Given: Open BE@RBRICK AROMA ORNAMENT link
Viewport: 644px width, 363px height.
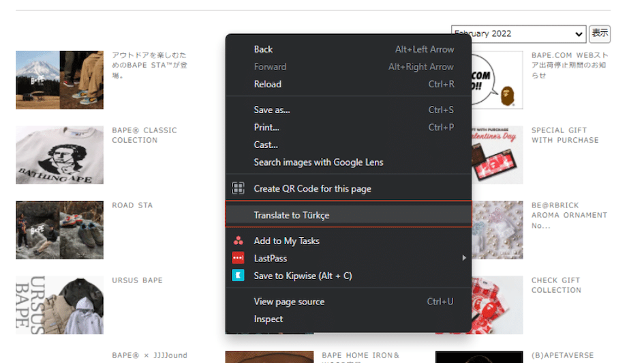Looking at the screenshot, I should click(569, 215).
